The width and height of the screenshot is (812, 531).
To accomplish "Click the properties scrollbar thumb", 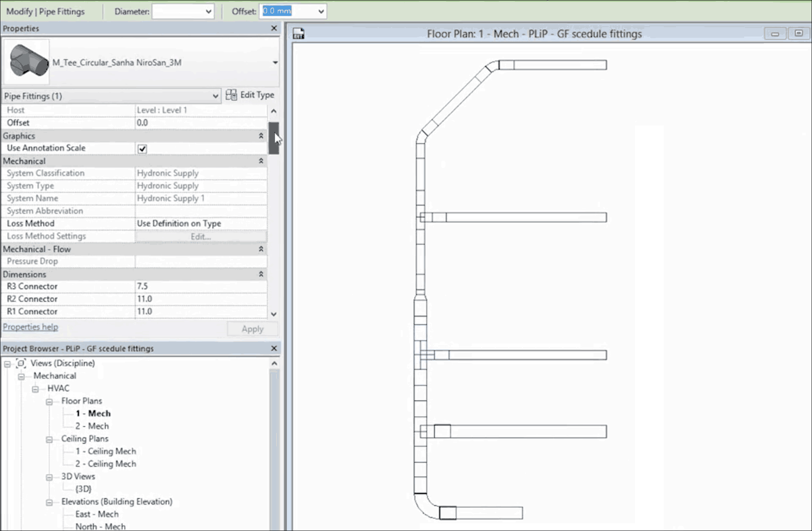I will 274,138.
